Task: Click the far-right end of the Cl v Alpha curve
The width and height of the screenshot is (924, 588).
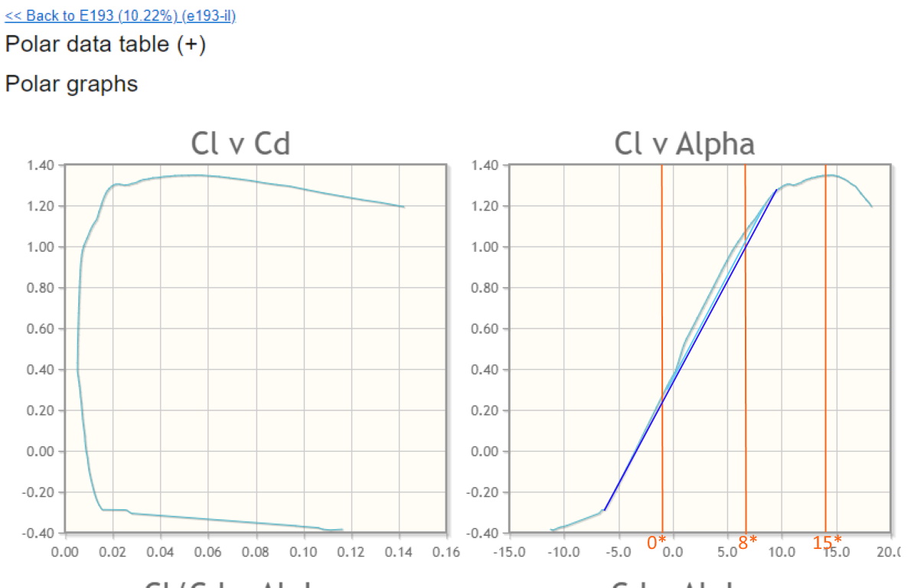Action: (x=872, y=207)
